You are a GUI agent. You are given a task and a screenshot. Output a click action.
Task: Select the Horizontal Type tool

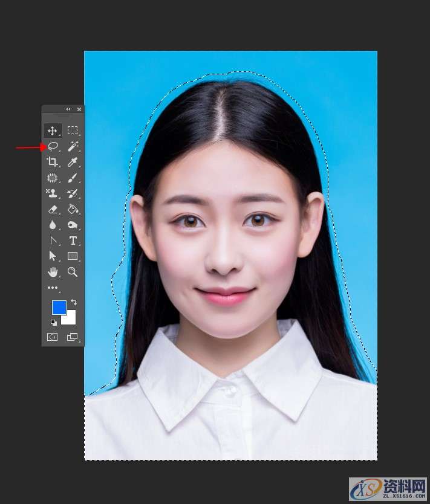pos(73,241)
